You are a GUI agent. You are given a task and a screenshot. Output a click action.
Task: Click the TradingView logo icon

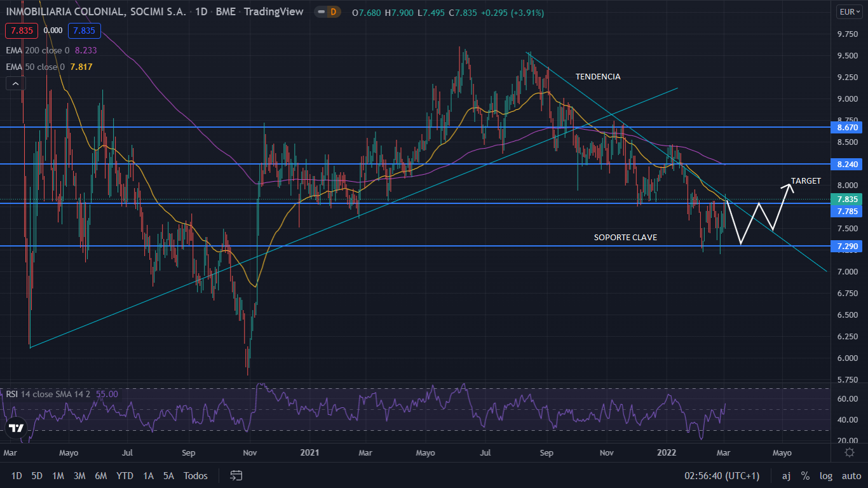[x=17, y=428]
